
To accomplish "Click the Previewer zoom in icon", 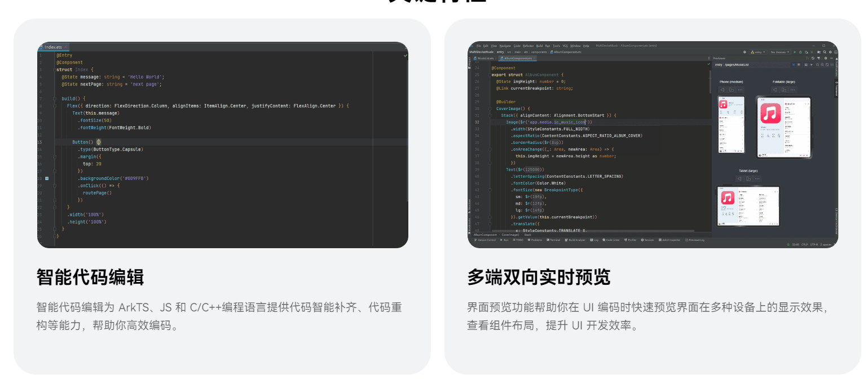I will point(822,65).
